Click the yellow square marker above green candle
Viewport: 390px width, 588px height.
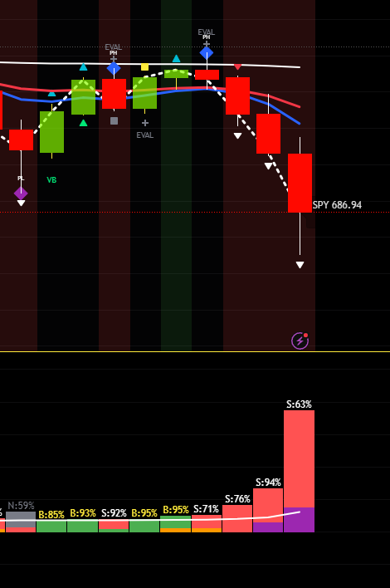point(144,67)
